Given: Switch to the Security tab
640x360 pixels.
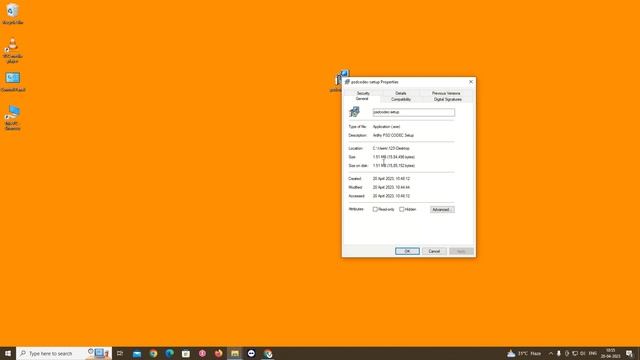Looking at the screenshot, I should point(363,93).
